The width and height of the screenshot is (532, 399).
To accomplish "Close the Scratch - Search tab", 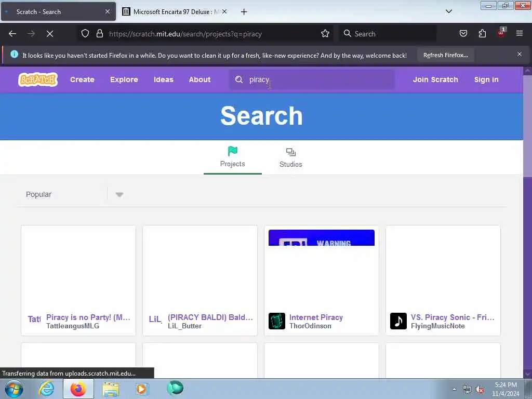I will [108, 11].
